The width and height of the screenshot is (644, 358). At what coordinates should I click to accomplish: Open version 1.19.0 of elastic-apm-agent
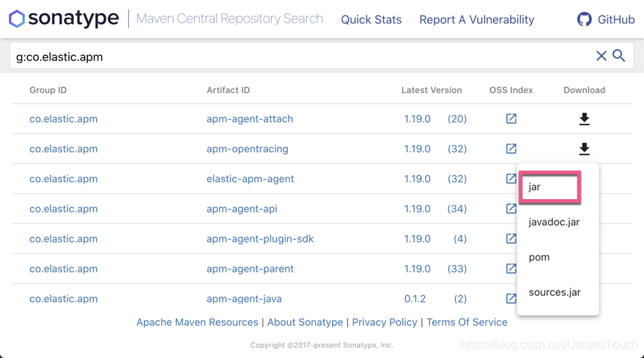pyautogui.click(x=418, y=179)
